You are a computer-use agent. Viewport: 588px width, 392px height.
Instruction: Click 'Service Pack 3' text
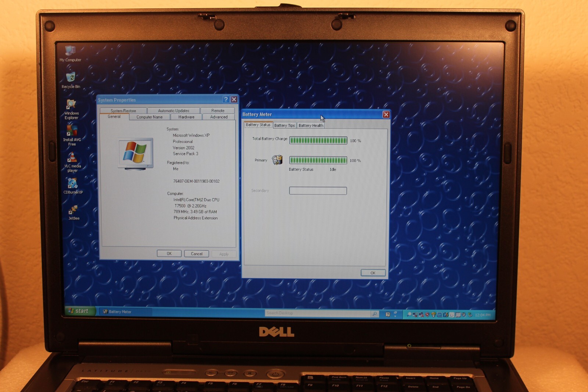pyautogui.click(x=186, y=154)
